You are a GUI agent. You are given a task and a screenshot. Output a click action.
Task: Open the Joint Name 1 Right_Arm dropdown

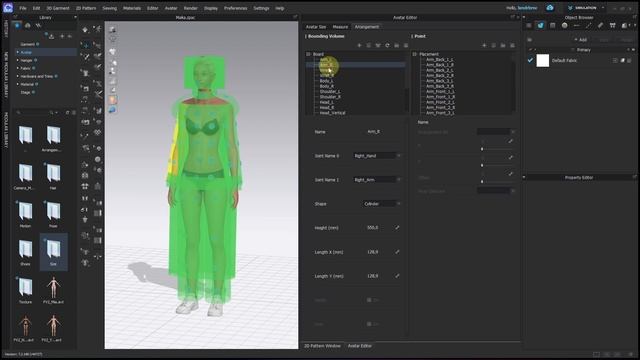coord(377,180)
